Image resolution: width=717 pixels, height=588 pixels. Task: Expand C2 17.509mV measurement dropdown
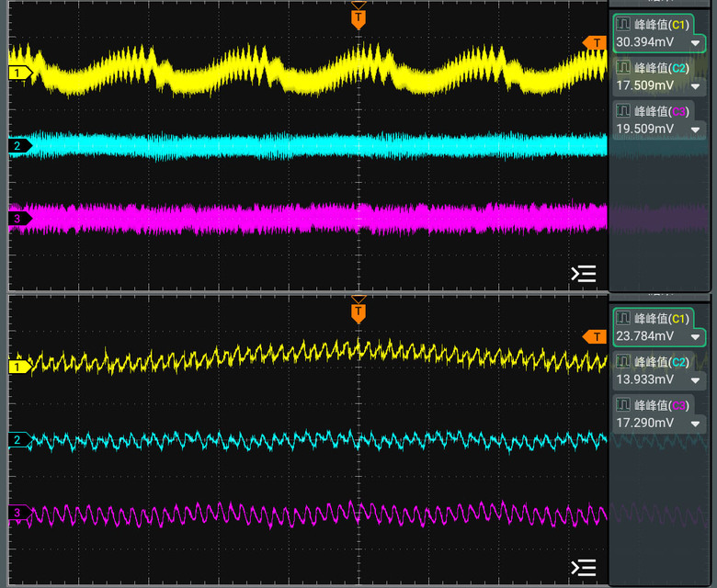[x=696, y=86]
